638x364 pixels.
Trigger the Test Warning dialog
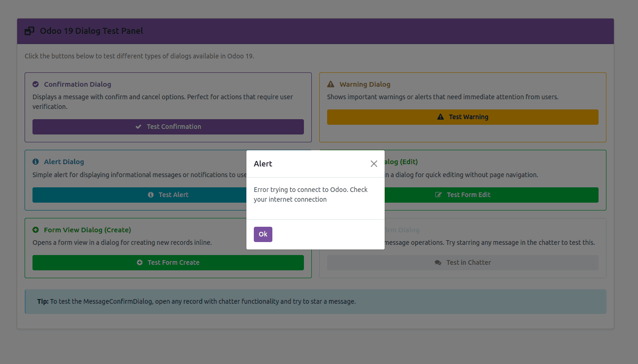pos(463,116)
